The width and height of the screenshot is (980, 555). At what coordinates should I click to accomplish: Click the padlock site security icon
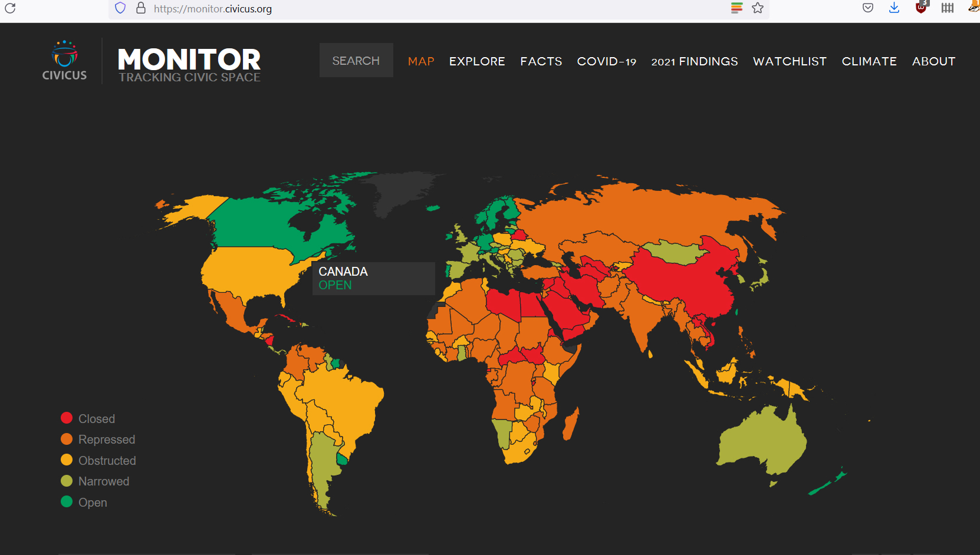140,8
